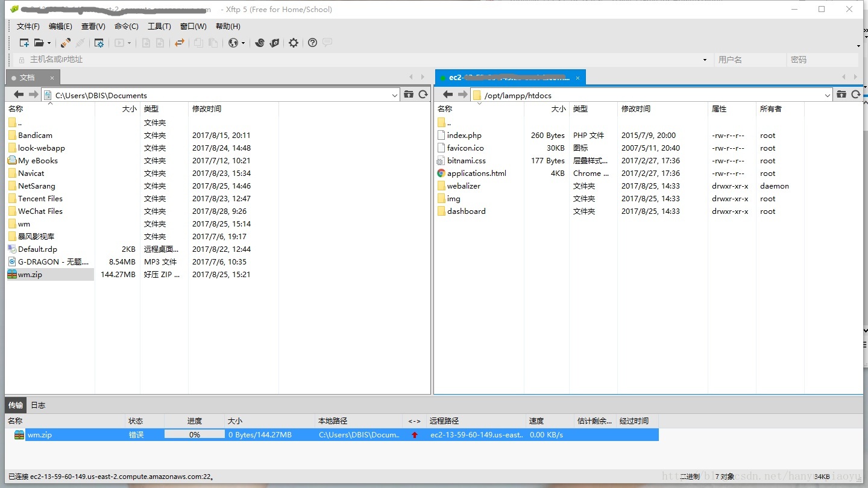The width and height of the screenshot is (868, 488).
Task: Click the 密码 password field
Action: (x=822, y=60)
